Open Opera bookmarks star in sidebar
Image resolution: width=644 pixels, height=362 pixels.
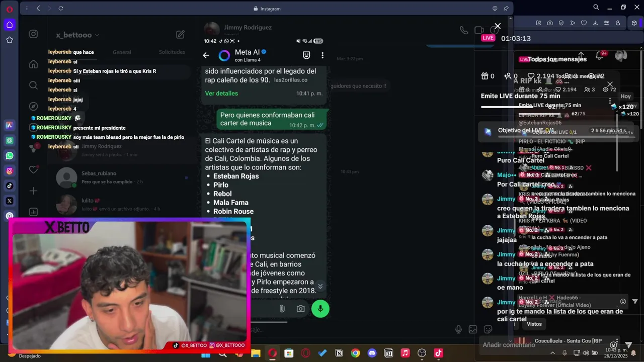(10, 40)
